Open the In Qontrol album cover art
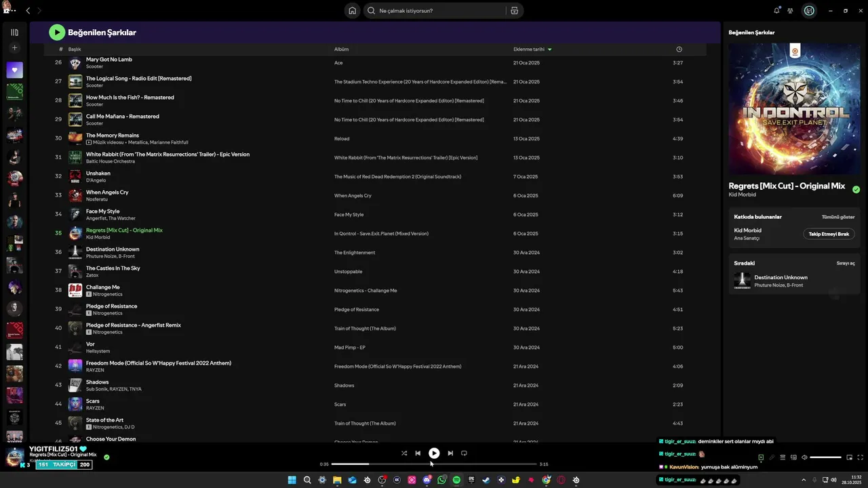This screenshot has width=868, height=488. (794, 108)
